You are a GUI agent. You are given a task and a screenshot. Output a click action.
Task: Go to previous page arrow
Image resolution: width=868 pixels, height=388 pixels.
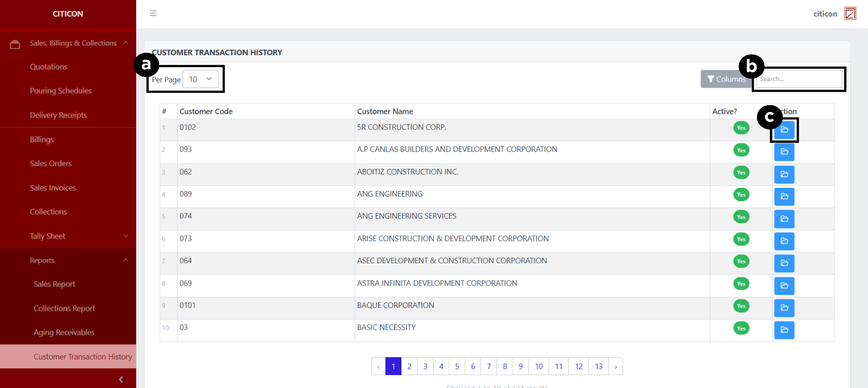[378, 366]
